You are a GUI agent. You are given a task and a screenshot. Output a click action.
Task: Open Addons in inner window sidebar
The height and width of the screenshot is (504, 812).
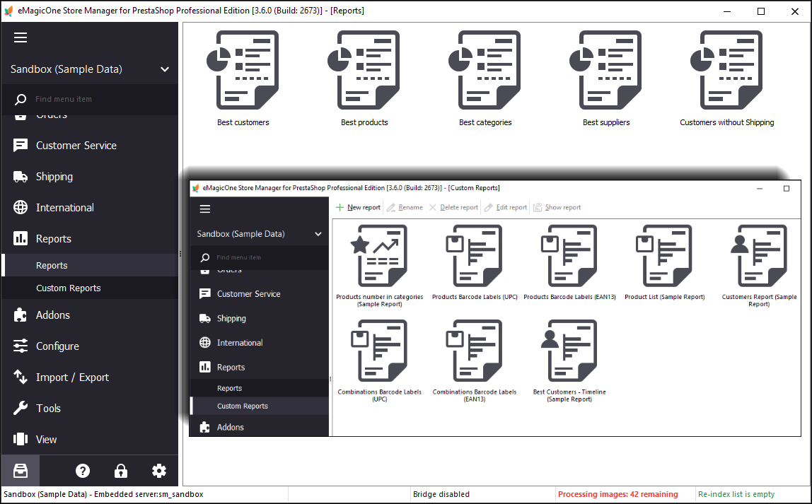pos(259,427)
